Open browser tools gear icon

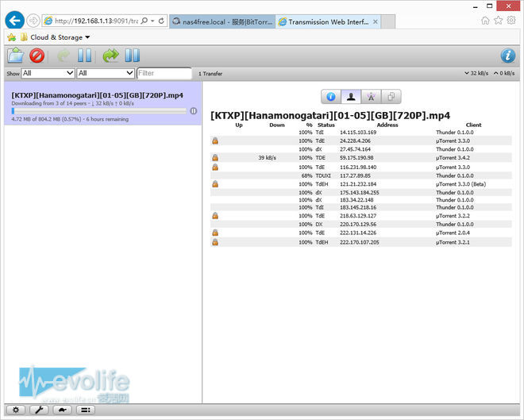(511, 21)
